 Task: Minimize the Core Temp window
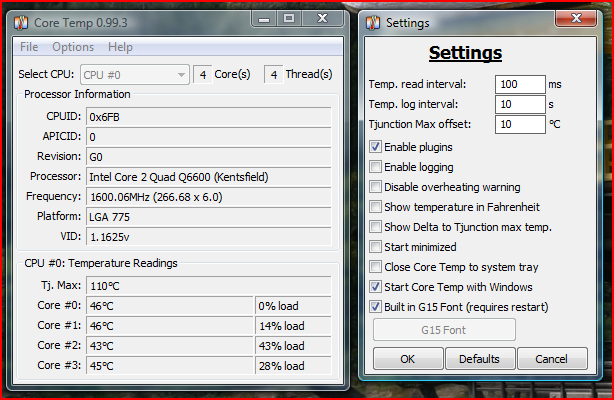click(x=264, y=18)
